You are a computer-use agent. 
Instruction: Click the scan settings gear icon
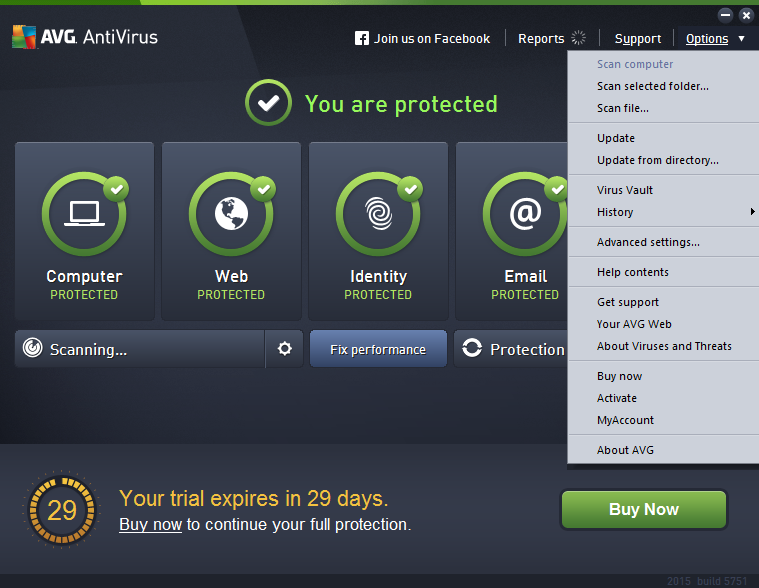click(285, 348)
